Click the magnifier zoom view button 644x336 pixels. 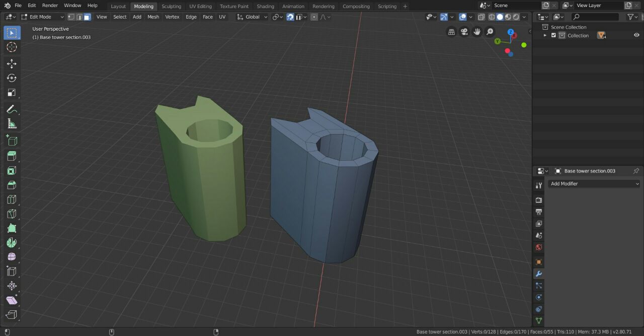pos(490,32)
